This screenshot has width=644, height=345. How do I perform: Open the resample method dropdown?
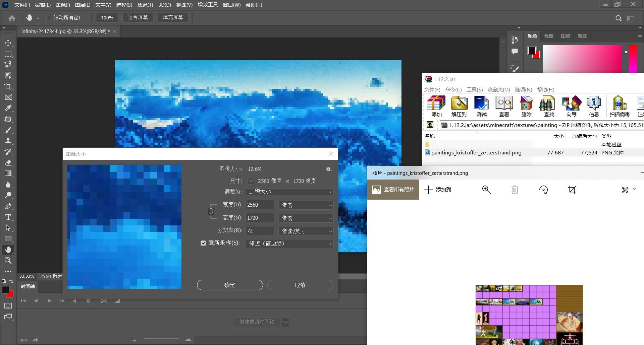click(x=290, y=244)
